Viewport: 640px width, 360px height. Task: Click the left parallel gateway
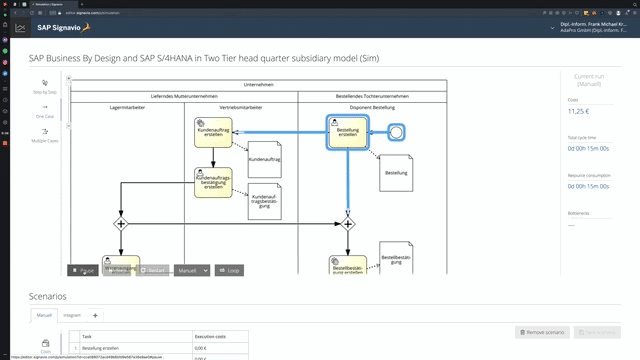click(x=121, y=224)
